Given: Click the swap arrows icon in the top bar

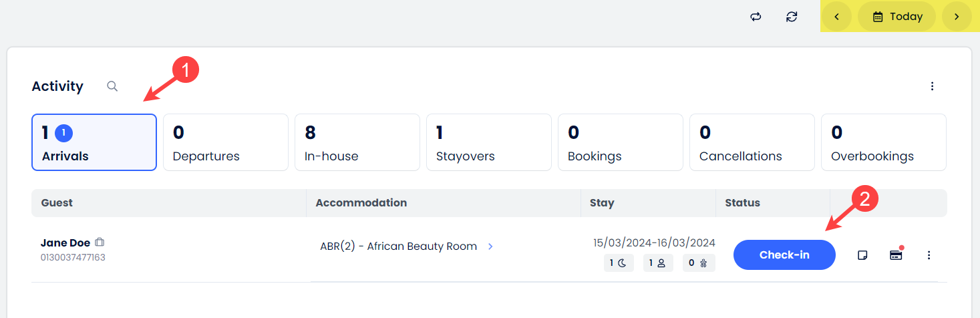Looking at the screenshot, I should [756, 17].
